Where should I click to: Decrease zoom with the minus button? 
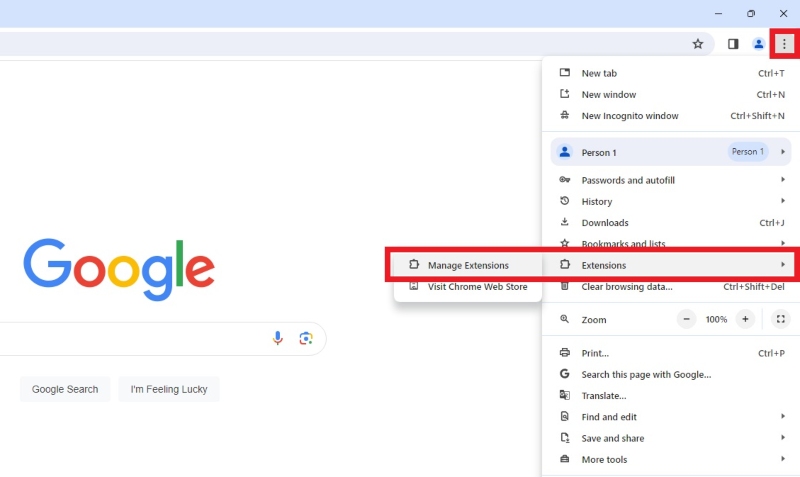coord(686,319)
